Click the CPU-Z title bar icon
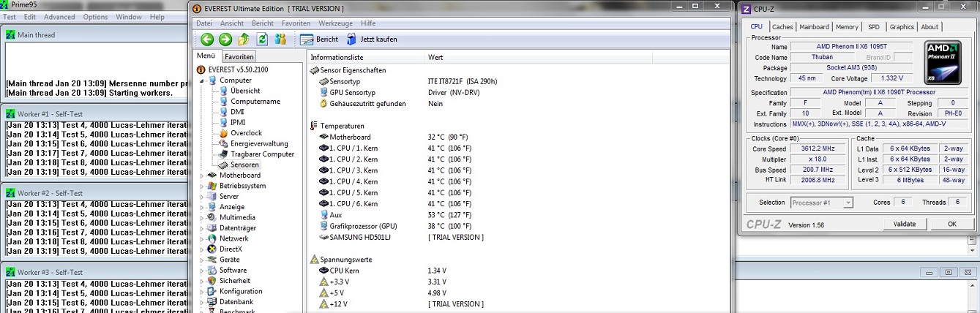This screenshot has width=980, height=313. coord(746,9)
